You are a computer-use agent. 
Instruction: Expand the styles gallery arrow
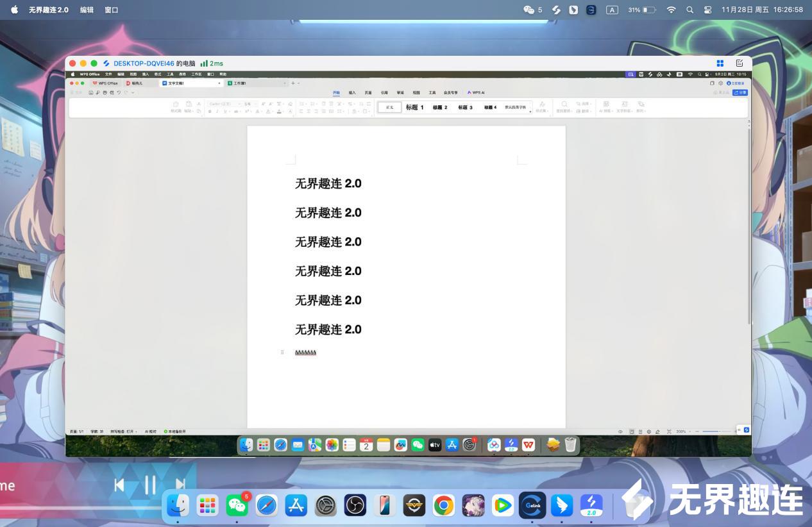(x=530, y=112)
